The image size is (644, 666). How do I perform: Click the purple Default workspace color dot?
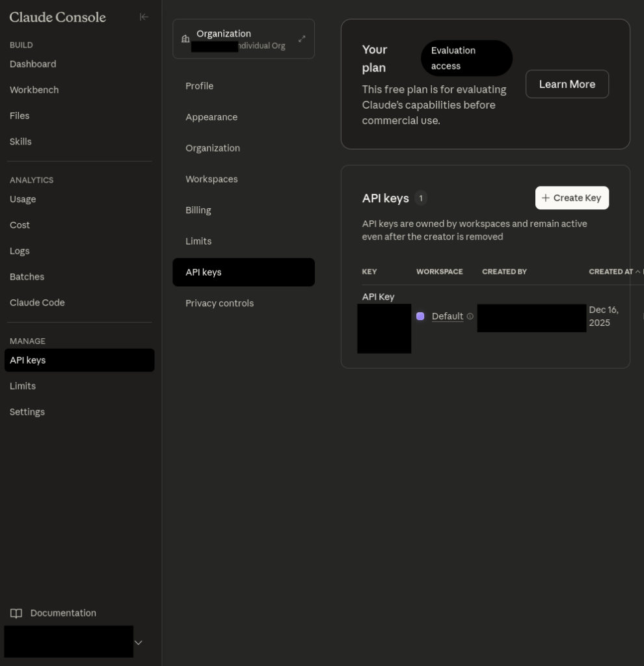(x=420, y=316)
